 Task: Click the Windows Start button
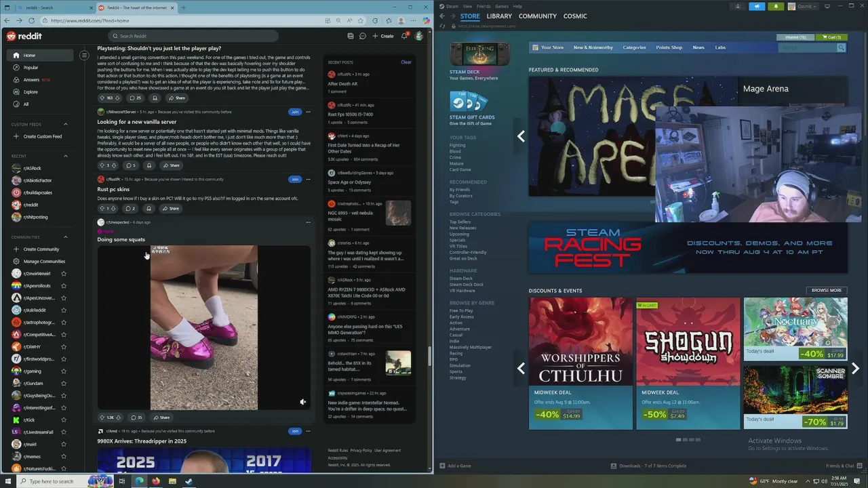pos(7,481)
